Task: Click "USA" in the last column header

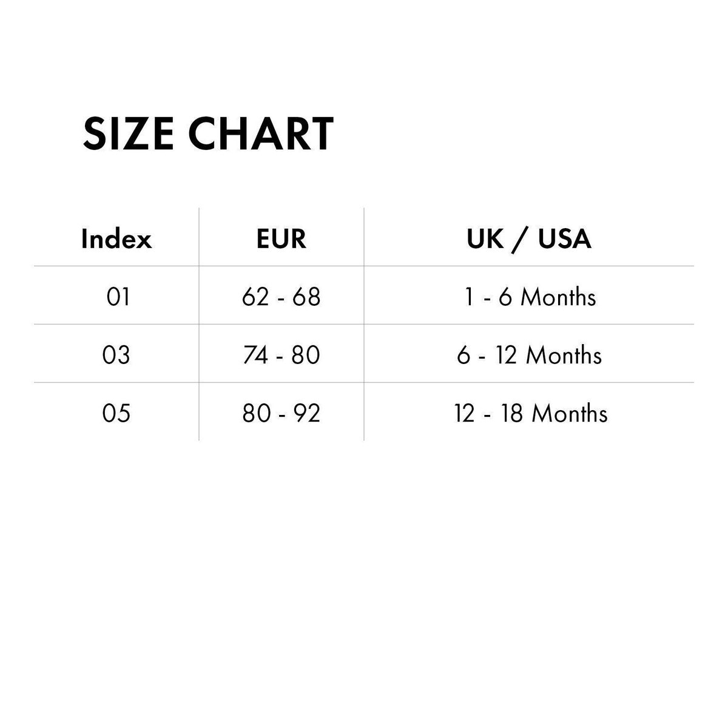Action: point(565,239)
